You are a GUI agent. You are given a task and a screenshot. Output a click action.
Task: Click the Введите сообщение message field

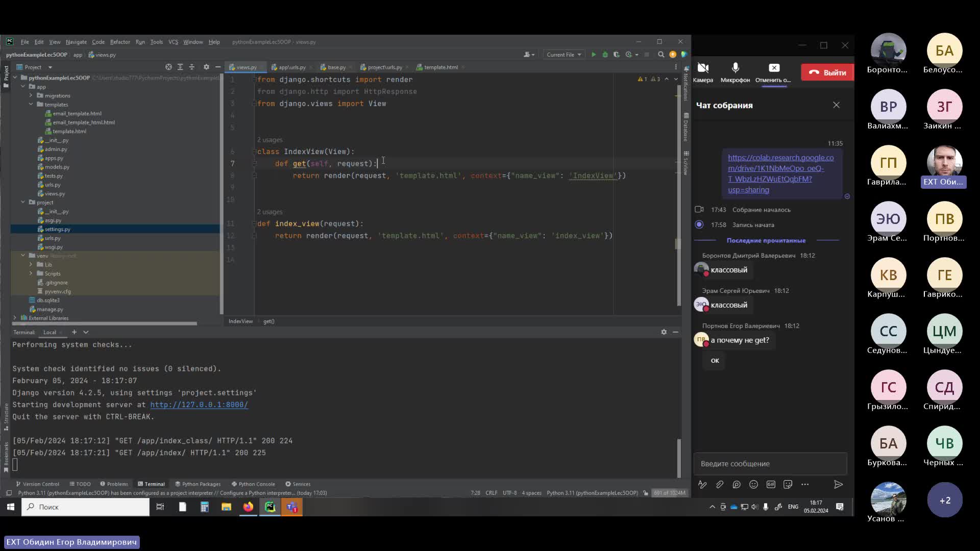pyautogui.click(x=770, y=464)
